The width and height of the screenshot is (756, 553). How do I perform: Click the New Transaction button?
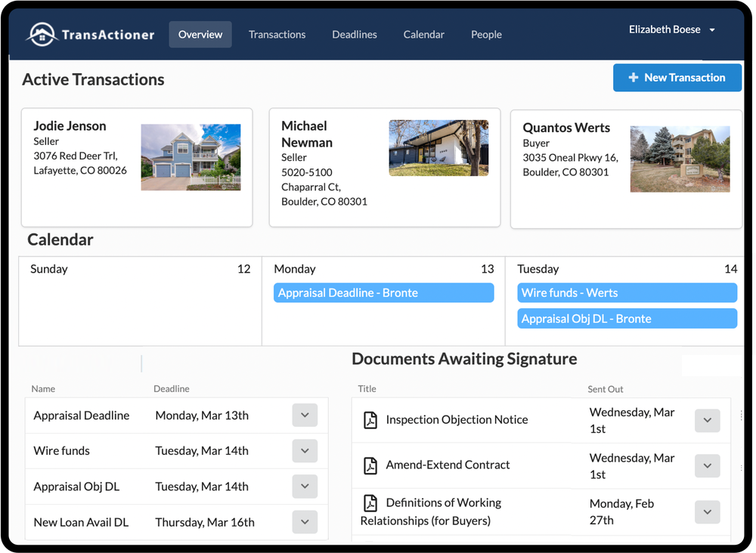coord(677,77)
